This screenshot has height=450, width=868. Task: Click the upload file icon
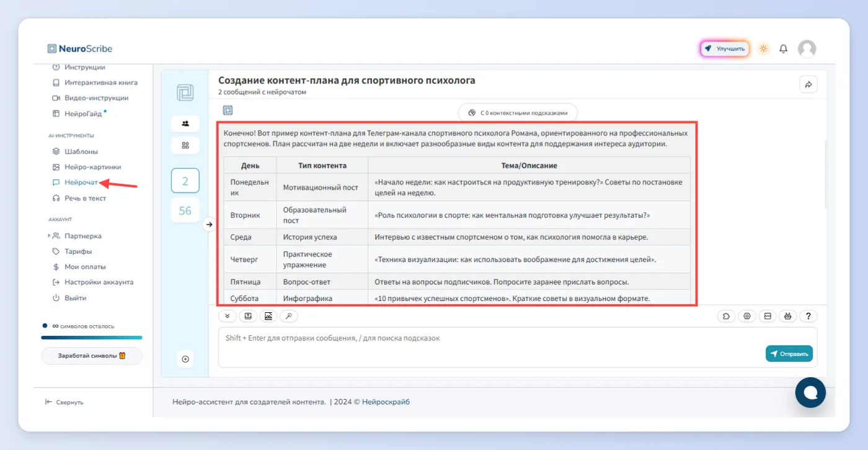click(x=248, y=316)
